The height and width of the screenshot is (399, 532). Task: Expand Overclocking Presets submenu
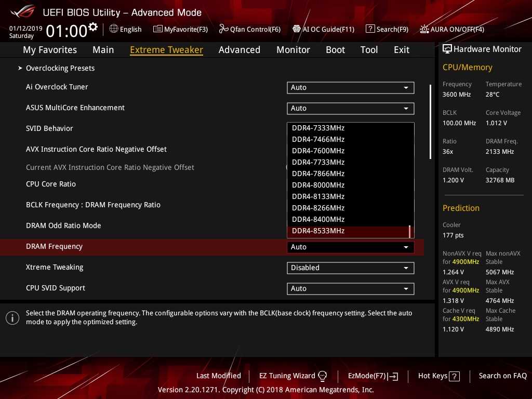point(60,68)
